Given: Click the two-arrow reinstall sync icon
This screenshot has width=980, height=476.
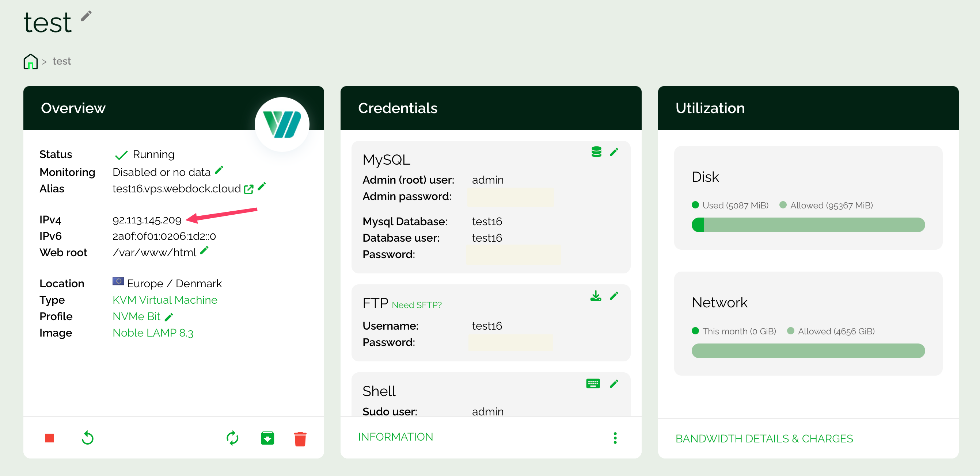Looking at the screenshot, I should 232,438.
